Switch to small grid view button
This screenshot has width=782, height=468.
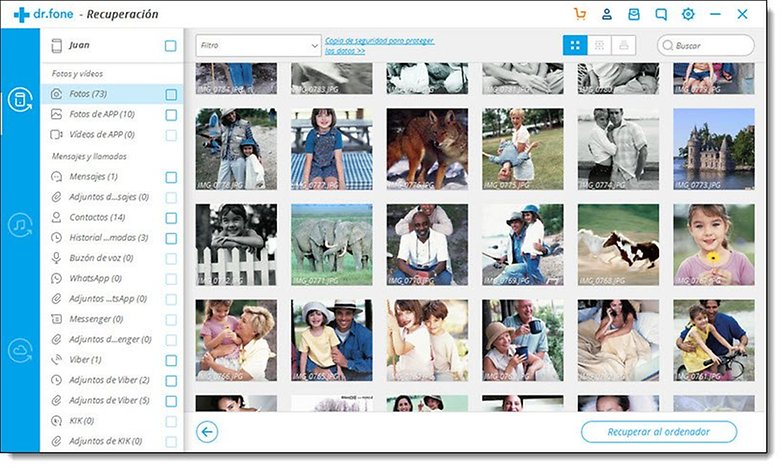(x=599, y=45)
